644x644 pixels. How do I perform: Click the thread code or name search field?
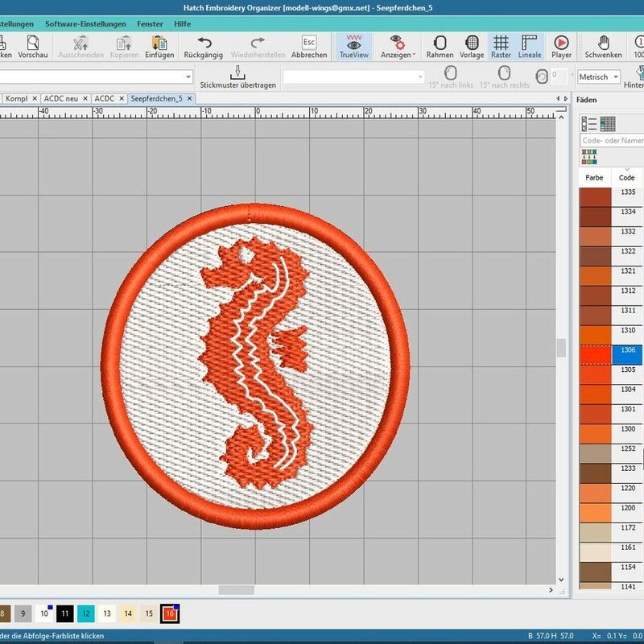(612, 140)
